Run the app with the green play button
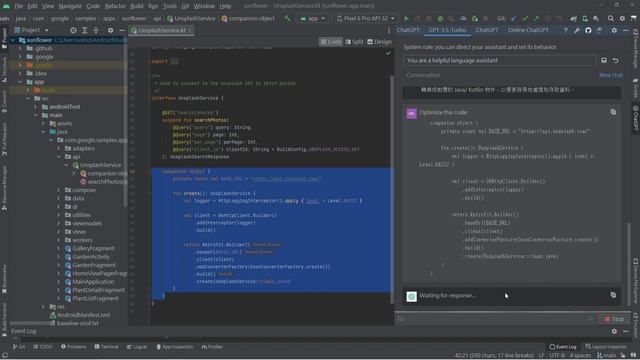 coord(406,18)
